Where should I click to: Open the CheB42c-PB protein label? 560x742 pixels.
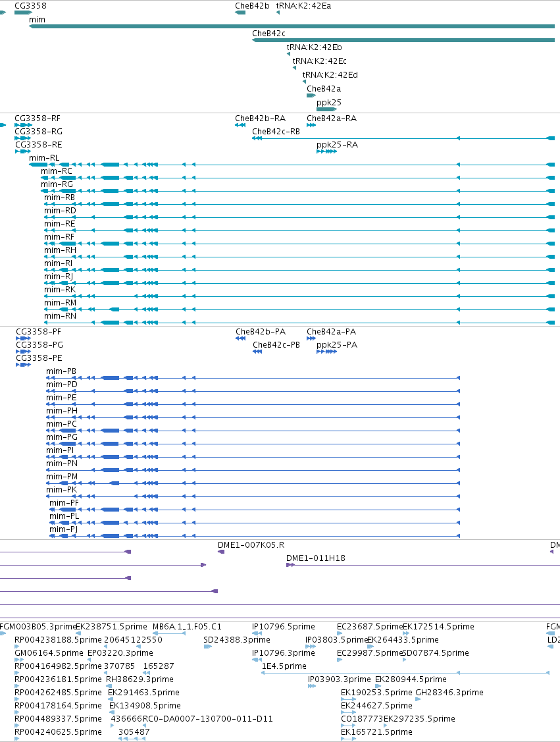[276, 345]
